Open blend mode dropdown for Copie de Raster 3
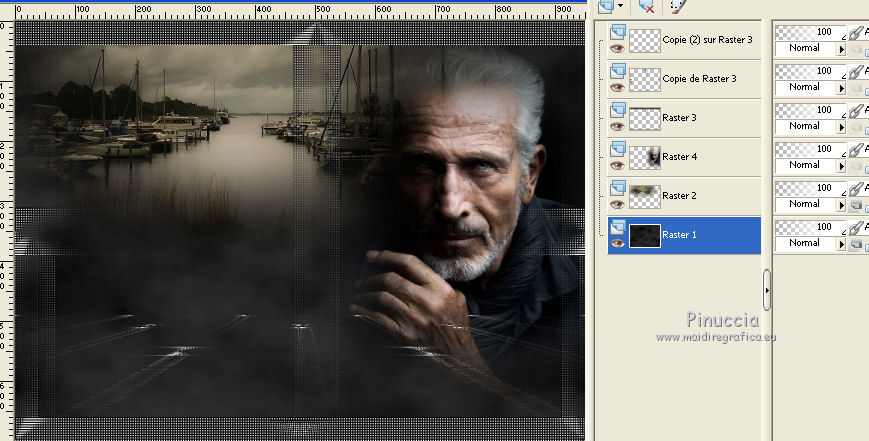The height and width of the screenshot is (441, 869). click(x=841, y=88)
